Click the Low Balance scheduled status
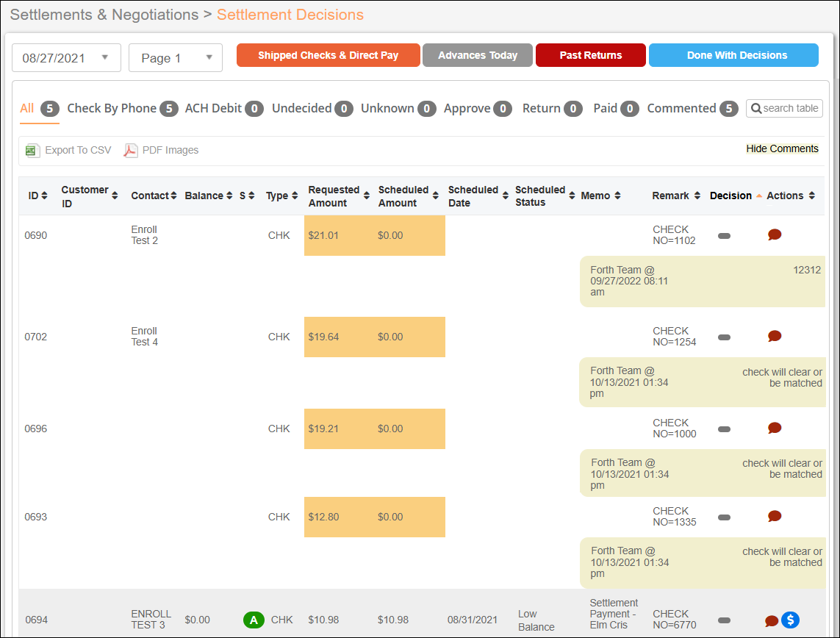This screenshot has width=840, height=638. tap(536, 620)
